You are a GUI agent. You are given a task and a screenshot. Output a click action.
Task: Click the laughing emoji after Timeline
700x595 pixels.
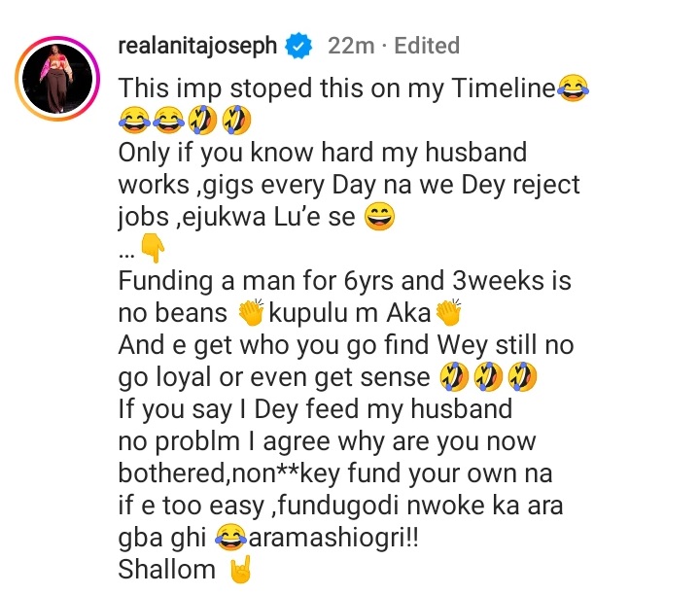(x=574, y=88)
